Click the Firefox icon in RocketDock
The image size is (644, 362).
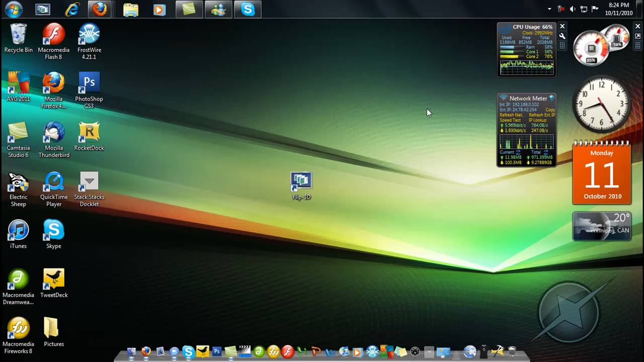click(x=146, y=351)
